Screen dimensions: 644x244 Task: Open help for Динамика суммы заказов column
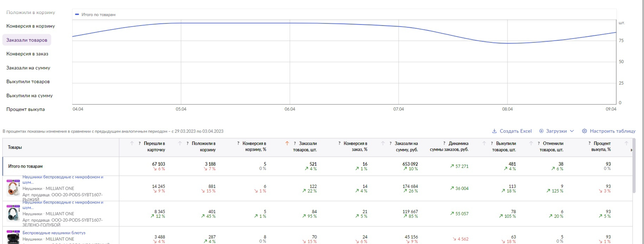click(444, 143)
